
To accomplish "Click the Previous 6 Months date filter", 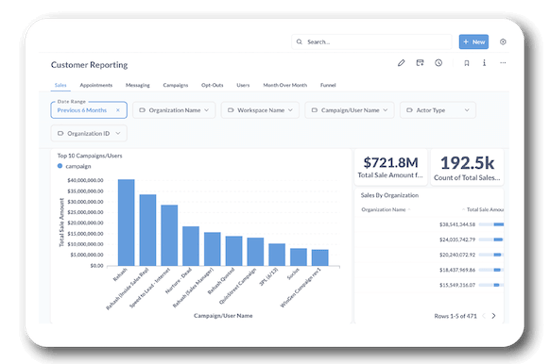I will click(89, 110).
